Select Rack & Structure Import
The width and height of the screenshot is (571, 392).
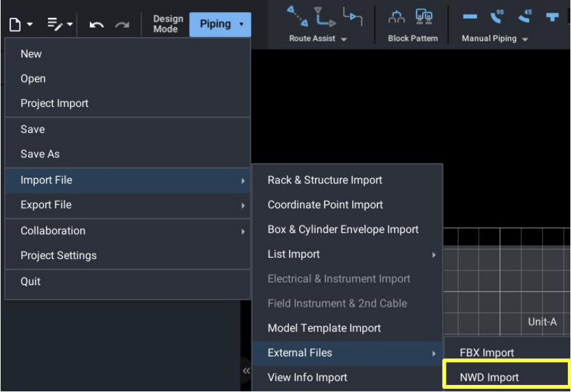coord(325,180)
